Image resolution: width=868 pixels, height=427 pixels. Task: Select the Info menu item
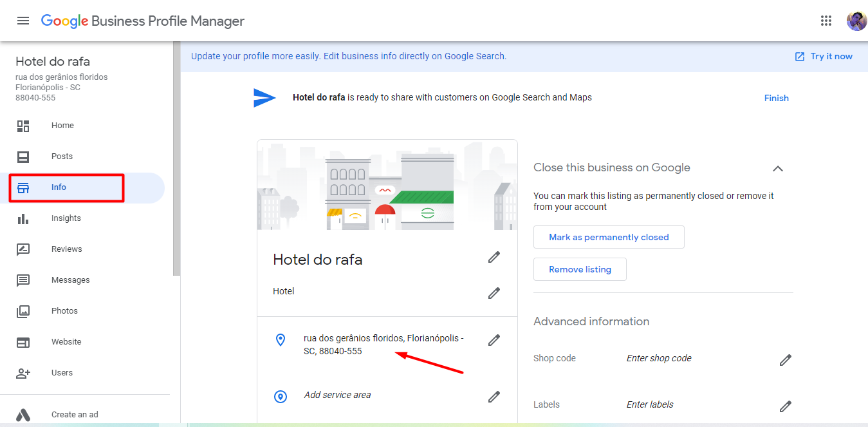point(82,187)
